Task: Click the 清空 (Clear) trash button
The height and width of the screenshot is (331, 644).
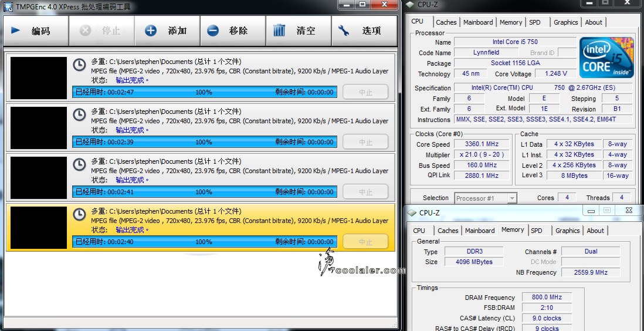Action: pos(299,31)
